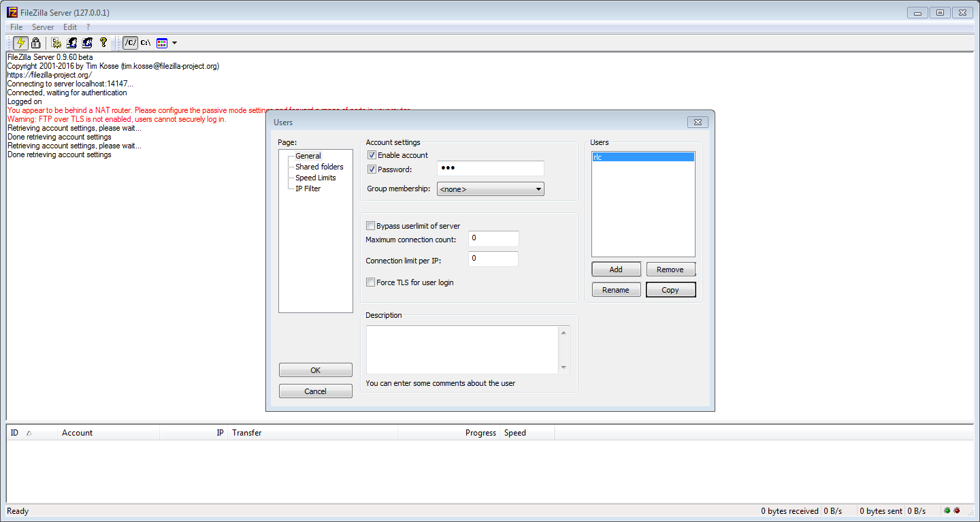Click the Remove user button

click(670, 270)
